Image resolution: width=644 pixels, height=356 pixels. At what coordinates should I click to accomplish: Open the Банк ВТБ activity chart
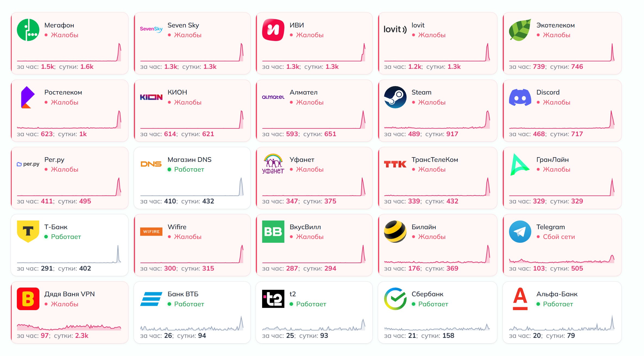coord(192,323)
